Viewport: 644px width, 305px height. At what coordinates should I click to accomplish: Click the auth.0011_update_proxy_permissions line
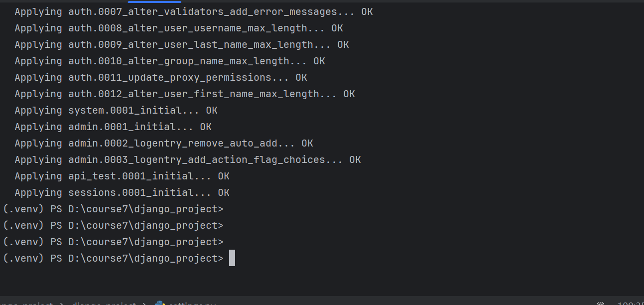coord(161,77)
